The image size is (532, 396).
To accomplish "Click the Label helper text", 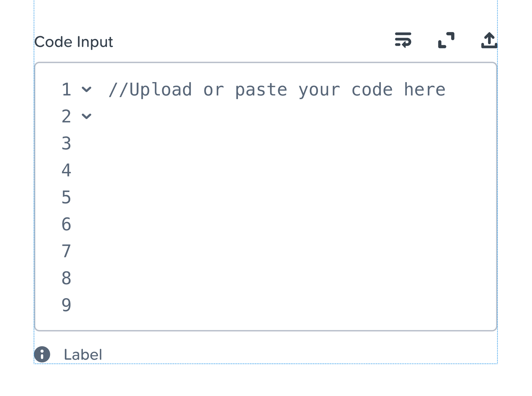I will pos(83,355).
